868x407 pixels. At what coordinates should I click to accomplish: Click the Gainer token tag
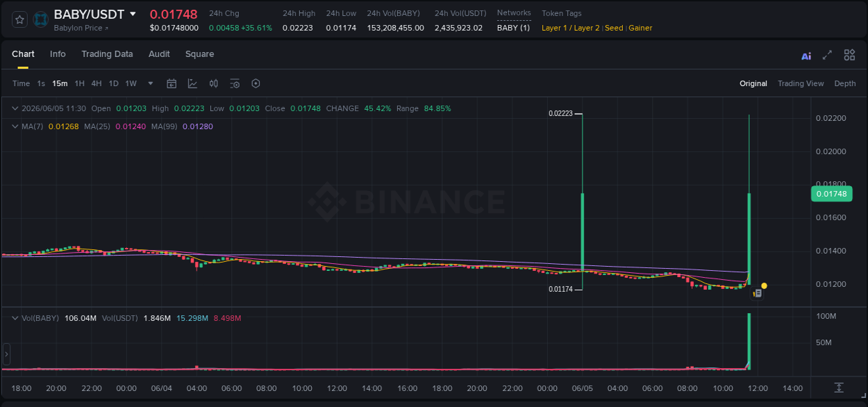[x=640, y=28]
